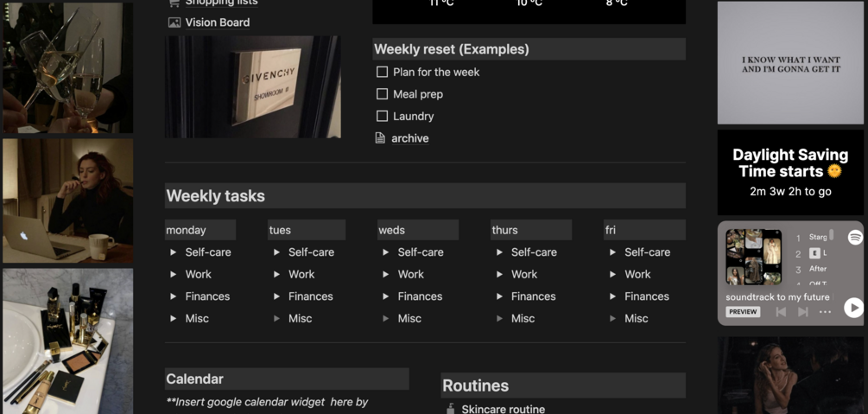Expand monday's Misc toggle
Viewport: 868px width, 414px height.
point(174,319)
